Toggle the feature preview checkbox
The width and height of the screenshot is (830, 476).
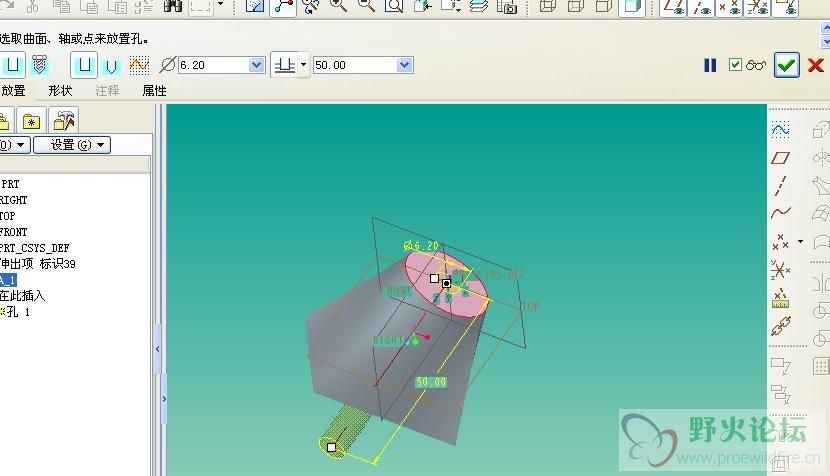click(x=735, y=65)
